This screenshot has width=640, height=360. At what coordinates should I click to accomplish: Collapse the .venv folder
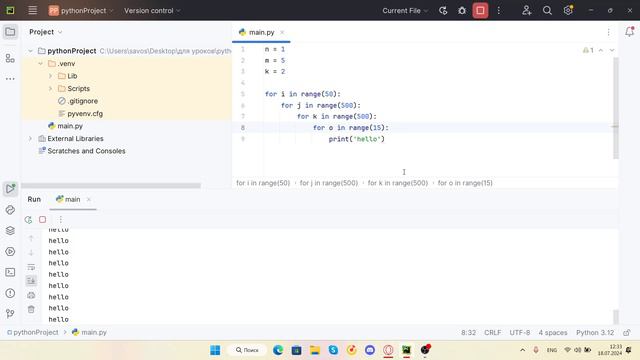(x=40, y=64)
